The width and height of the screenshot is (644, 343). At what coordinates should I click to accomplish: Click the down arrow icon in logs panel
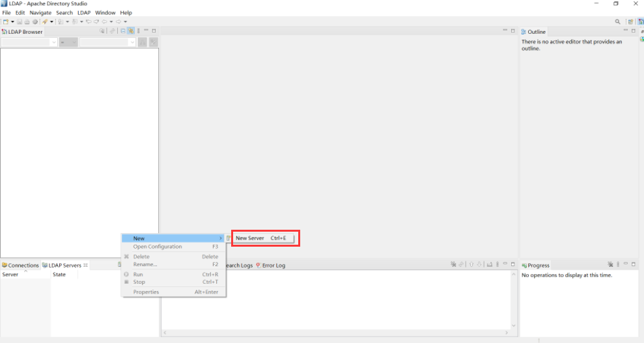tap(479, 265)
